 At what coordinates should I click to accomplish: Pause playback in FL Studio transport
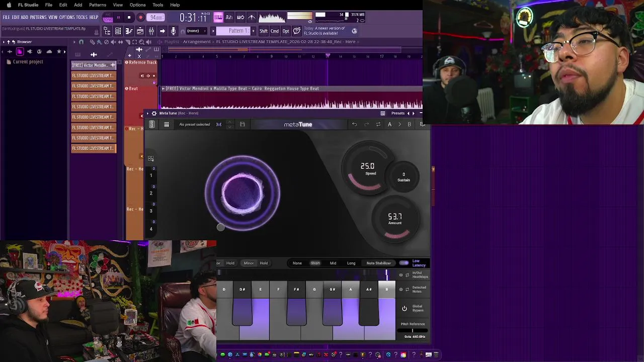119,18
